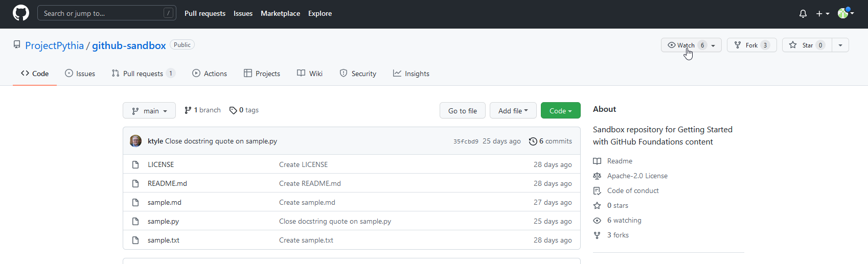Open the Add file dropdown
Viewport: 868px width, 264px height.
513,111
